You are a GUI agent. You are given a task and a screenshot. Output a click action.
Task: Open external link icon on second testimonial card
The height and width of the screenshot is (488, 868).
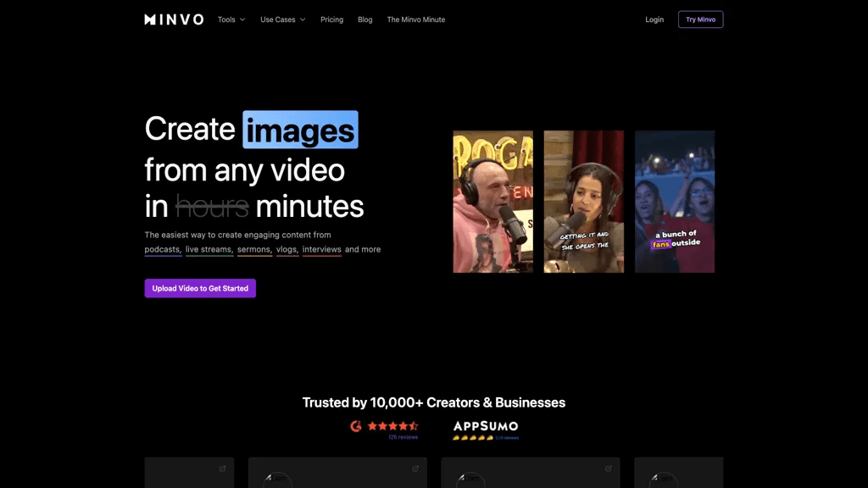coord(415,469)
